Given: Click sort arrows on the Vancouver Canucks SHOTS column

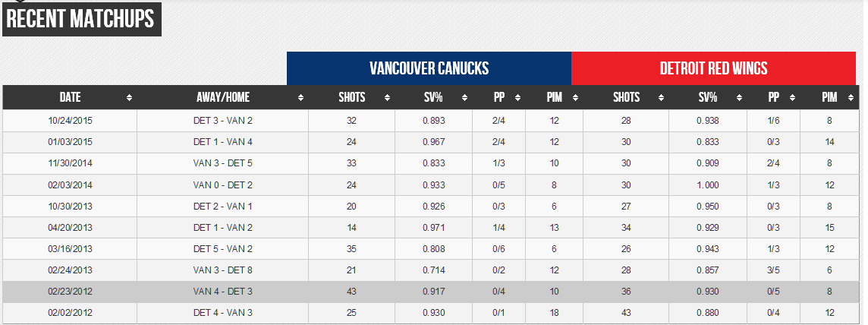Looking at the screenshot, I should click(388, 98).
